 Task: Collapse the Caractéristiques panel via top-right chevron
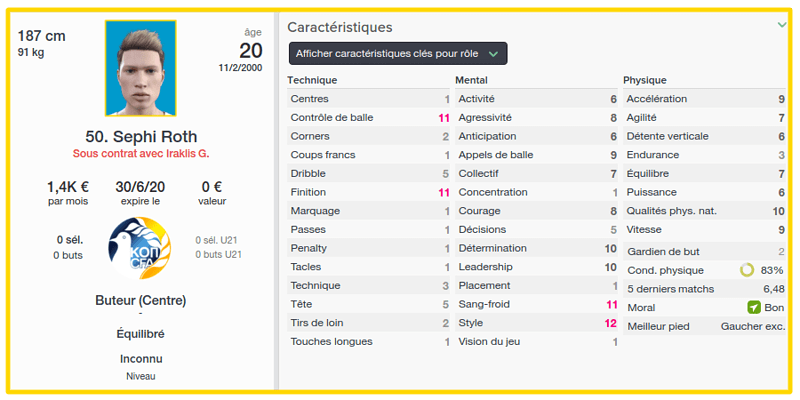click(x=782, y=25)
